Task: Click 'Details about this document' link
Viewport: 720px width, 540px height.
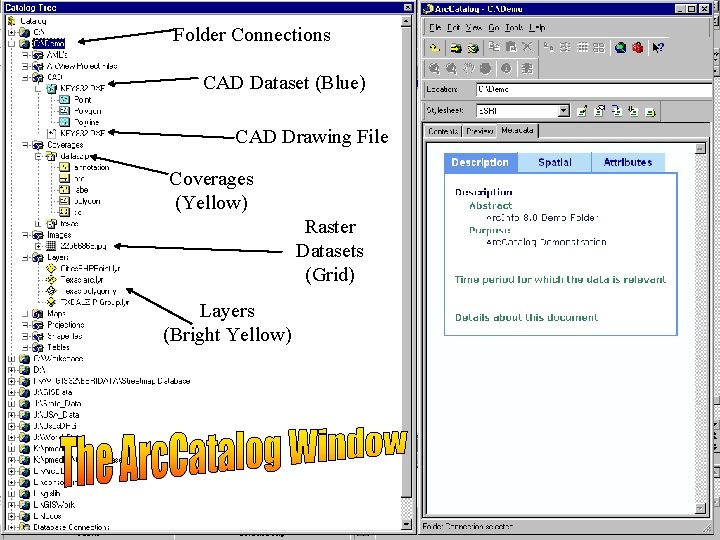Action: pyautogui.click(x=526, y=317)
